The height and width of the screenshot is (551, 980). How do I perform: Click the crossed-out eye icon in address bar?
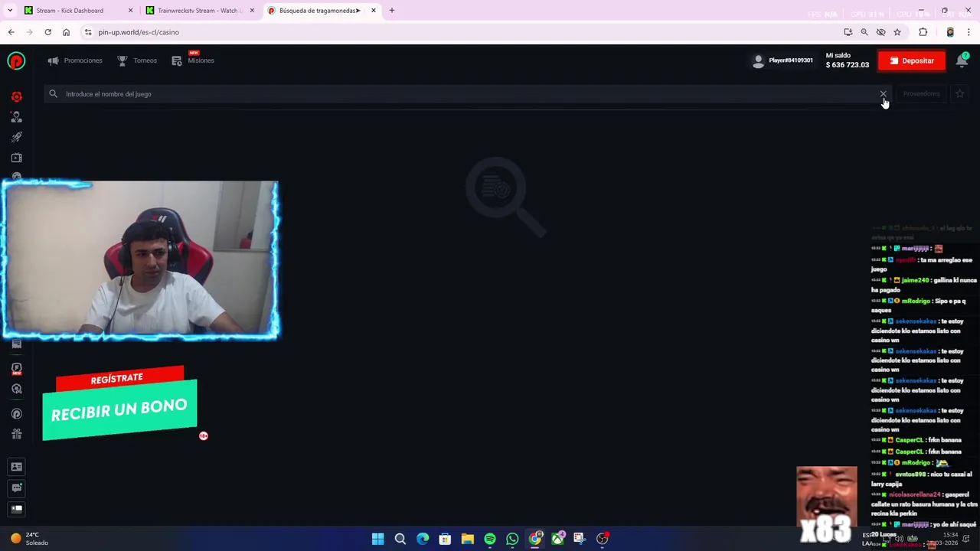coord(880,32)
